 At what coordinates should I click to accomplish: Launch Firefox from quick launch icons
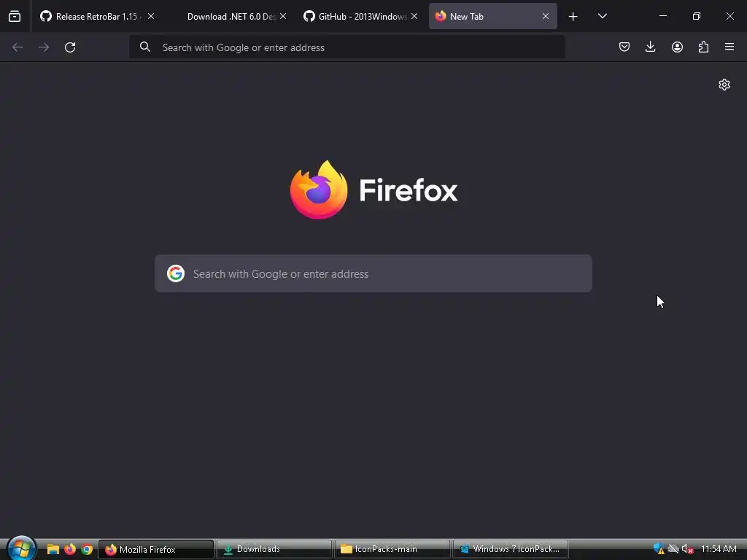pyautogui.click(x=70, y=550)
